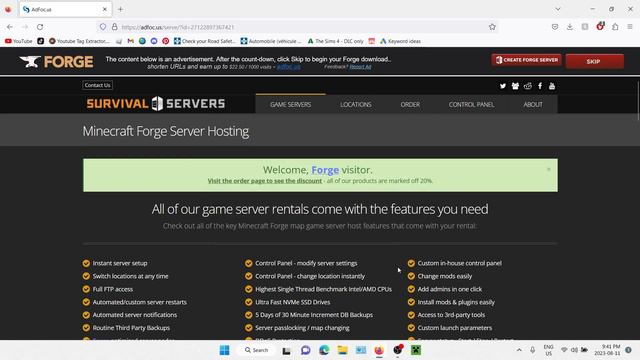Open the Control Panel menu item
This screenshot has width=640, height=360.
[x=471, y=104]
